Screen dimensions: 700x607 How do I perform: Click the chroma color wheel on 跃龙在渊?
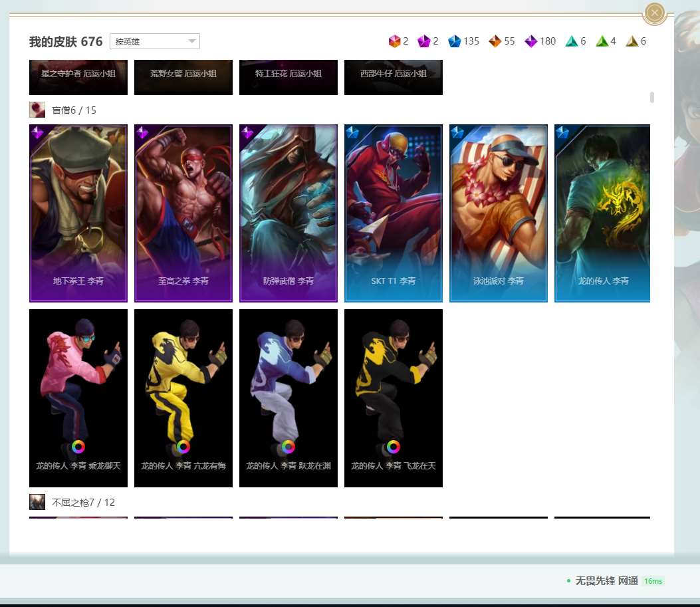[x=289, y=447]
